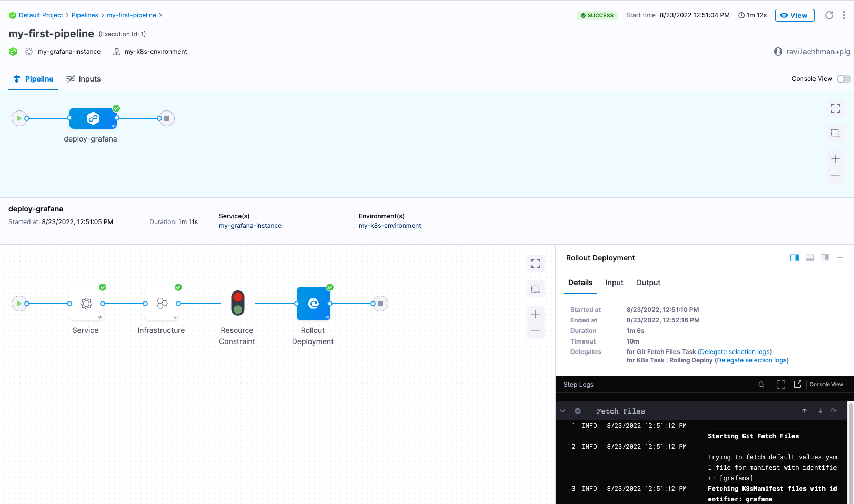Image resolution: width=854 pixels, height=504 pixels.
Task: Open the Default Project breadcrumb link
Action: pyautogui.click(x=41, y=15)
